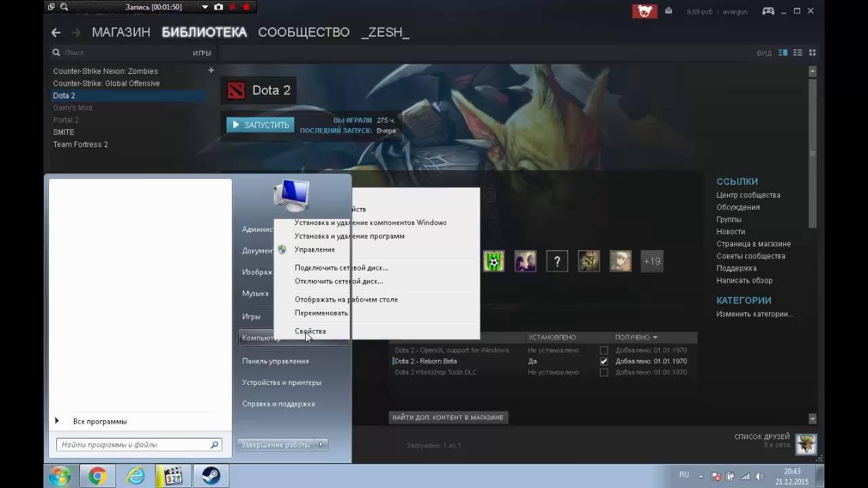Show hidden tray icons arrow
This screenshot has height=488, width=868.
[x=703, y=476]
